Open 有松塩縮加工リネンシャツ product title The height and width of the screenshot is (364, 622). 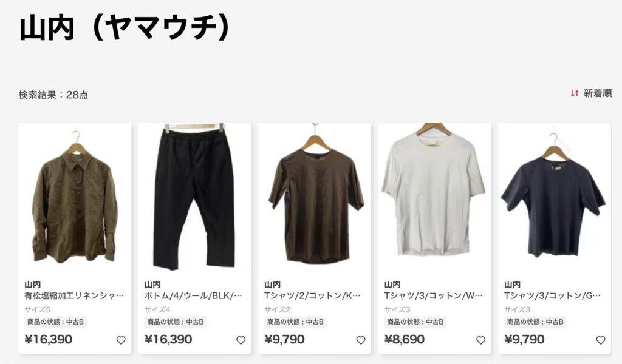[x=74, y=295]
